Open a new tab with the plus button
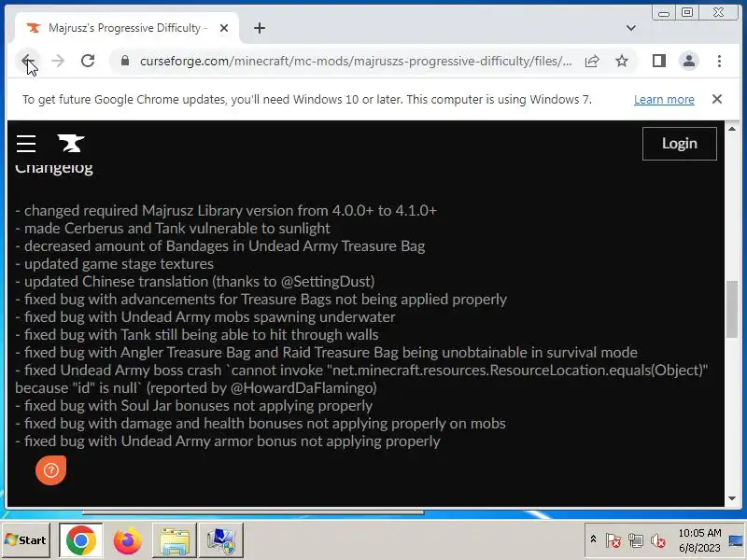747x560 pixels. pyautogui.click(x=260, y=28)
